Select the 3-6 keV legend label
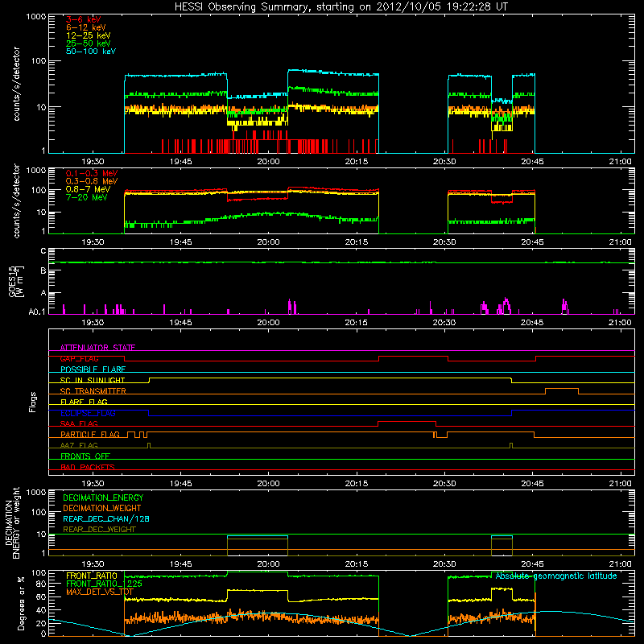The width and height of the screenshot is (644, 644). 84,19
